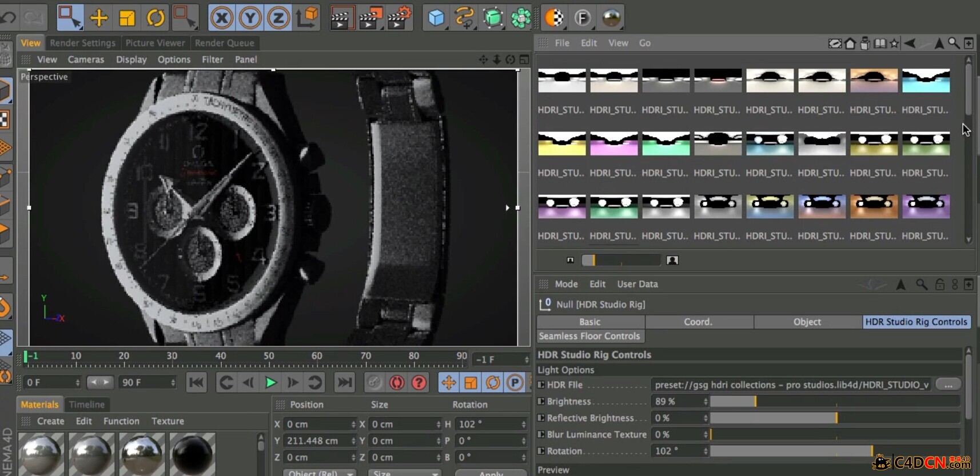Click the HDR sphere icon in toolbar
The width and height of the screenshot is (980, 476).
coord(611,18)
